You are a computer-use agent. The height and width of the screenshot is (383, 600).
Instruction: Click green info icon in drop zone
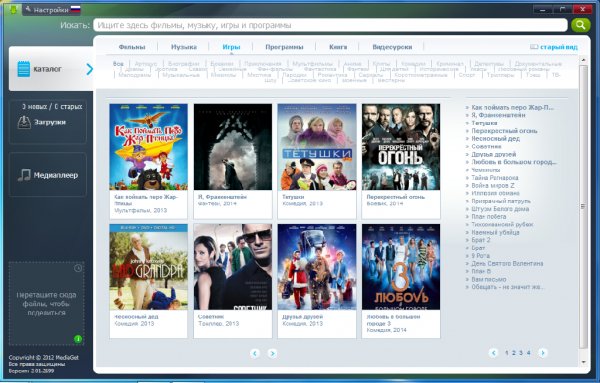[x=78, y=339]
